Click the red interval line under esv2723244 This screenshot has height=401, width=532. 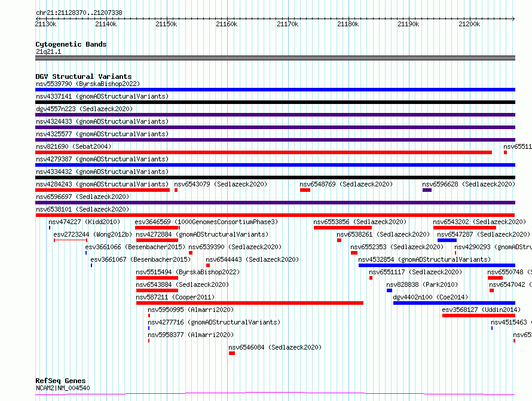click(x=71, y=240)
